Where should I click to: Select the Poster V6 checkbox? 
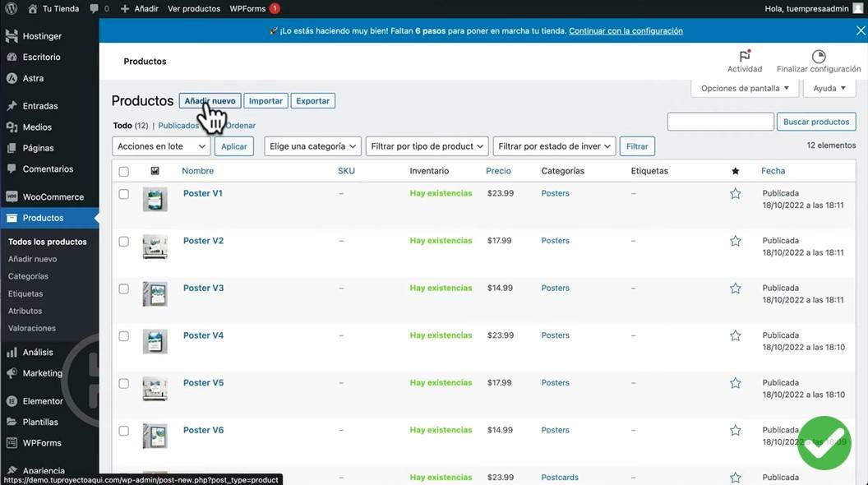point(123,431)
